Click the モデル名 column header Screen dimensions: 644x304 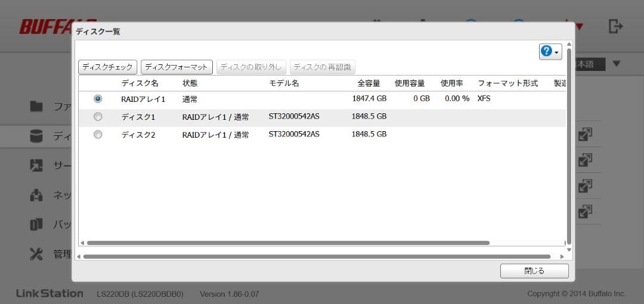pos(284,83)
